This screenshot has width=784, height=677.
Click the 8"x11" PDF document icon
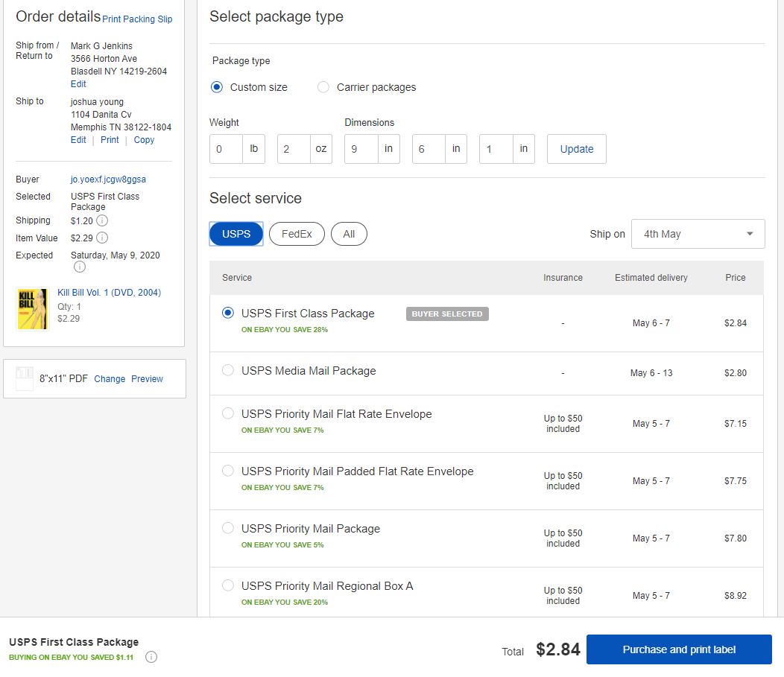point(25,378)
